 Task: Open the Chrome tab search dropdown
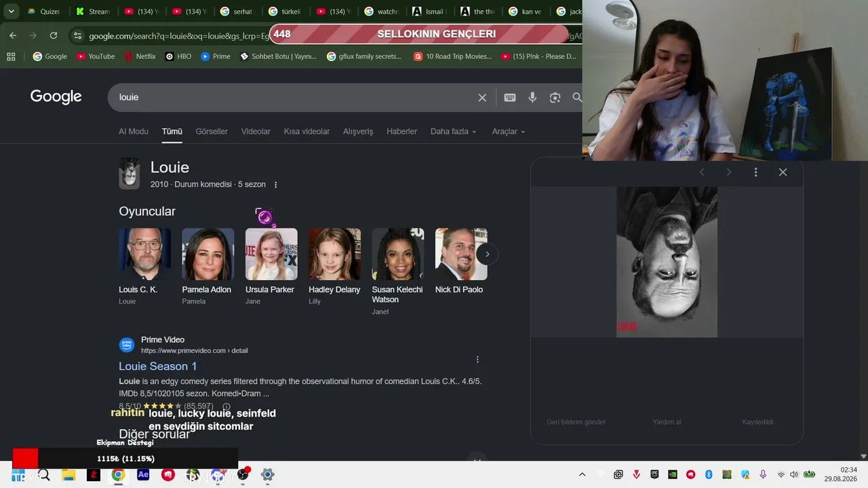pos(12,12)
